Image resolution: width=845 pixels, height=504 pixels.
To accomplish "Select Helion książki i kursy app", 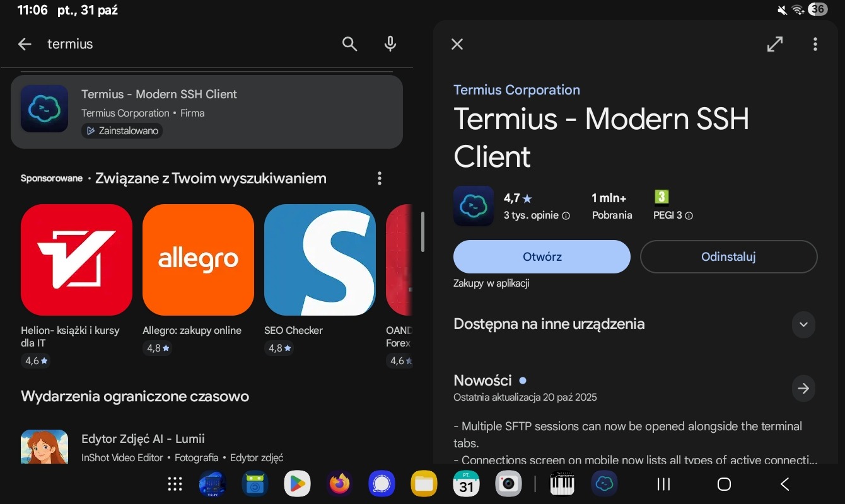I will pyautogui.click(x=76, y=260).
